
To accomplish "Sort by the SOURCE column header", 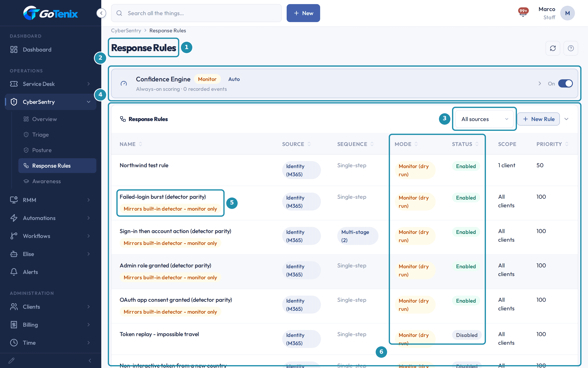I will pos(296,144).
